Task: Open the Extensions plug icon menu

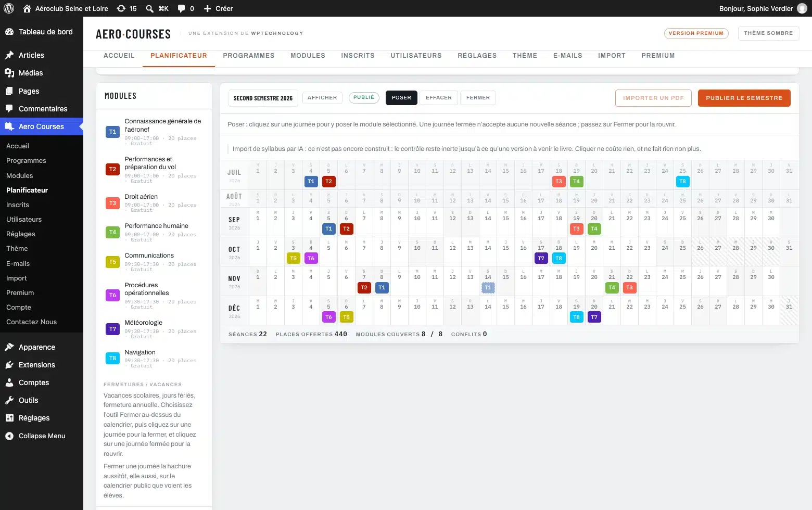Action: tap(9, 365)
